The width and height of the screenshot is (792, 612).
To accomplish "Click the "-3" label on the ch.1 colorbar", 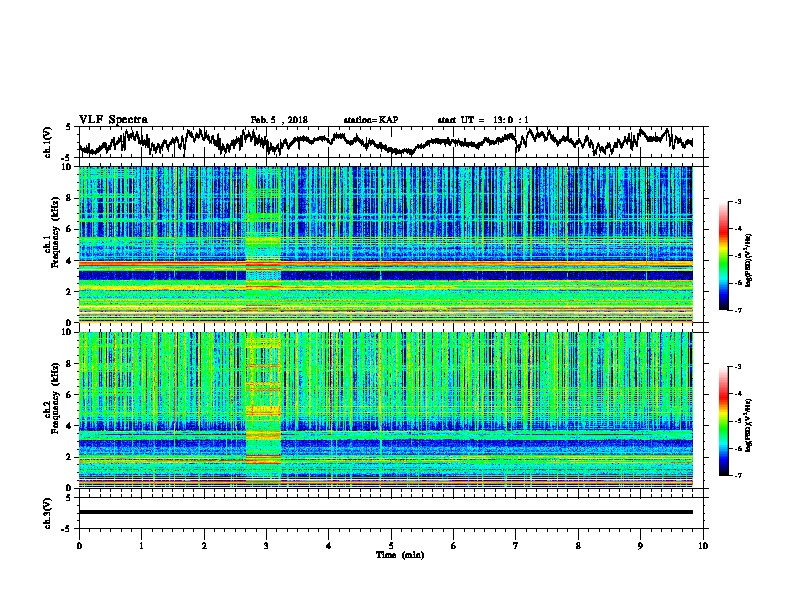I will pyautogui.click(x=737, y=201).
